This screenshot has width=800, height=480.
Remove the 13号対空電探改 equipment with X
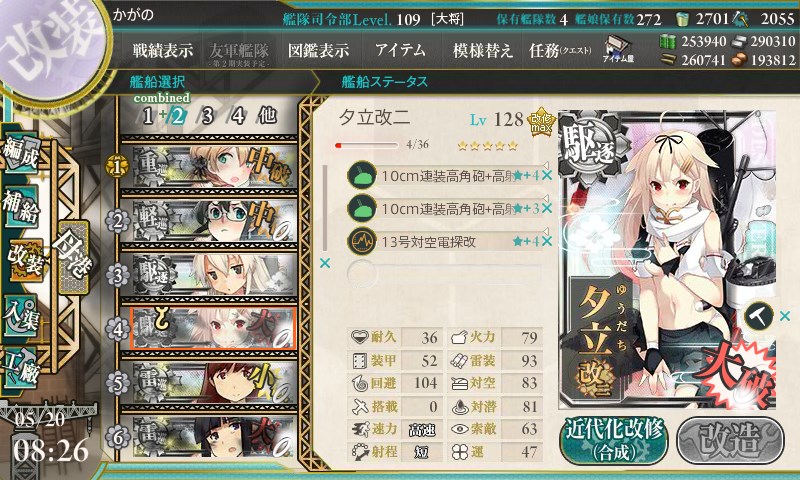(547, 241)
